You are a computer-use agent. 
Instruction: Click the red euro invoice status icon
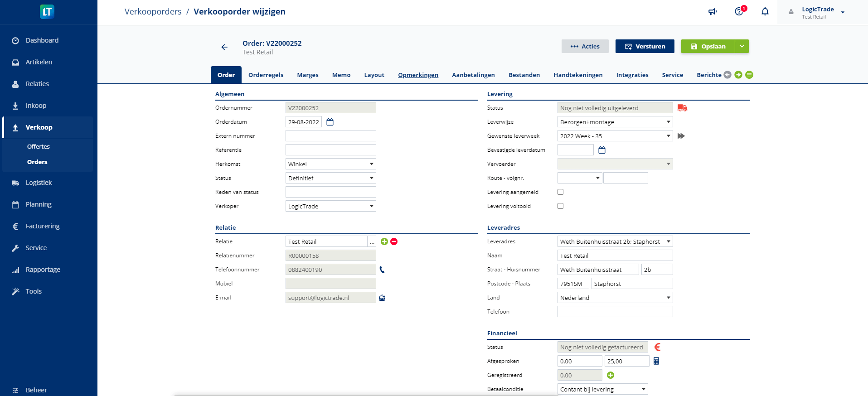[x=657, y=347]
